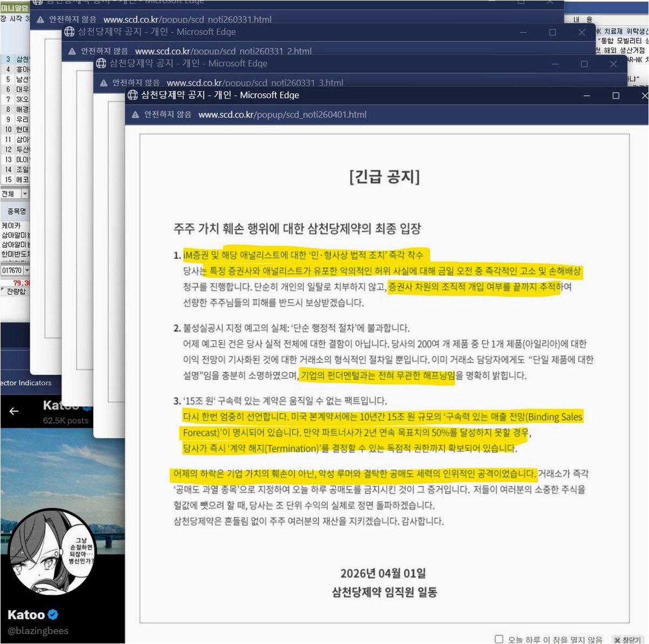Select rank 10 현대 row
This screenshot has height=644, width=649.
point(15,129)
